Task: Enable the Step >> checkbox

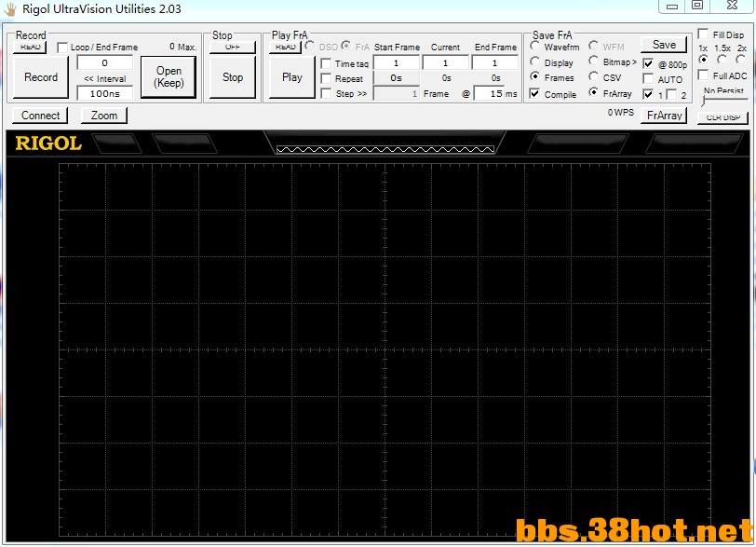Action: click(x=326, y=93)
